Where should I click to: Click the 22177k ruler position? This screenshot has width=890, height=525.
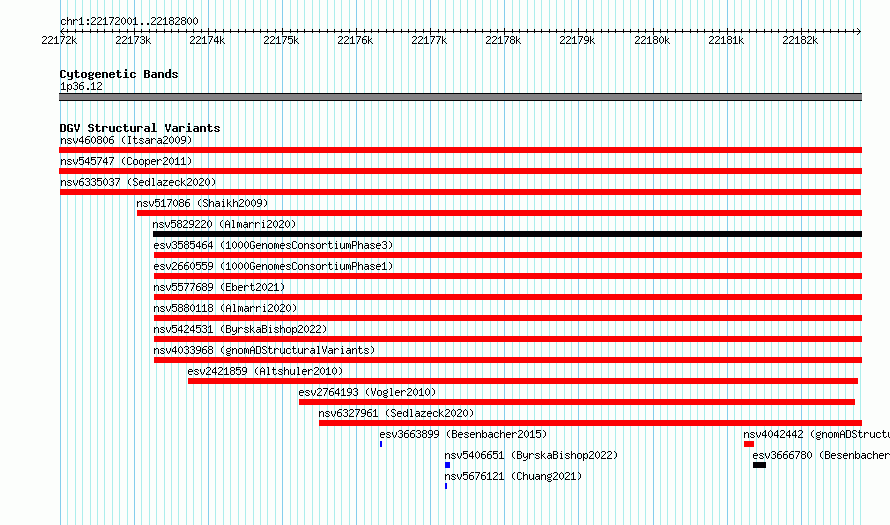tap(429, 40)
